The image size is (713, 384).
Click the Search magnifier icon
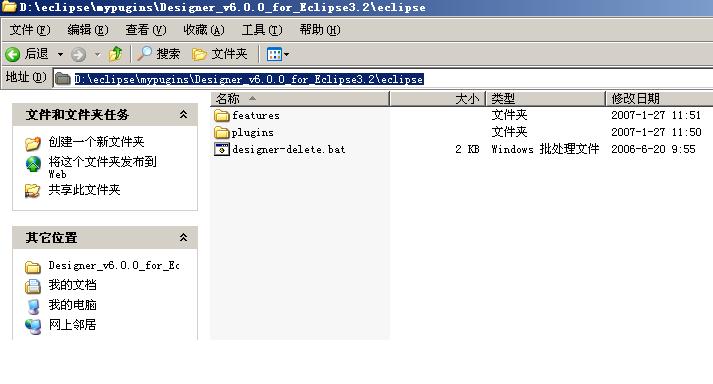(x=144, y=54)
